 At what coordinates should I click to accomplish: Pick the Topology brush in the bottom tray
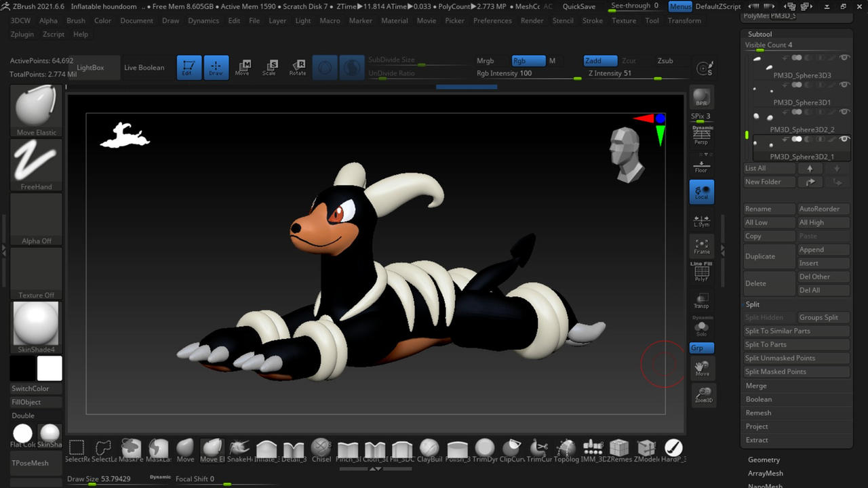pyautogui.click(x=566, y=449)
